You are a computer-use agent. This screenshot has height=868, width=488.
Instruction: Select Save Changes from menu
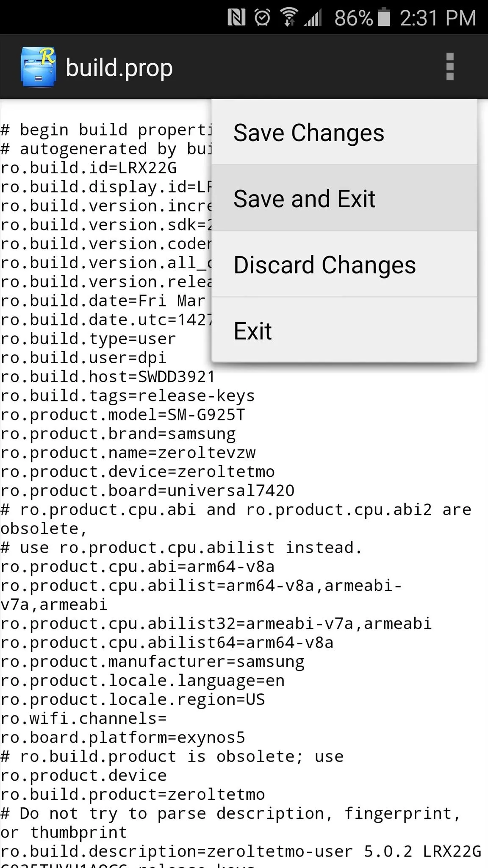point(344,132)
